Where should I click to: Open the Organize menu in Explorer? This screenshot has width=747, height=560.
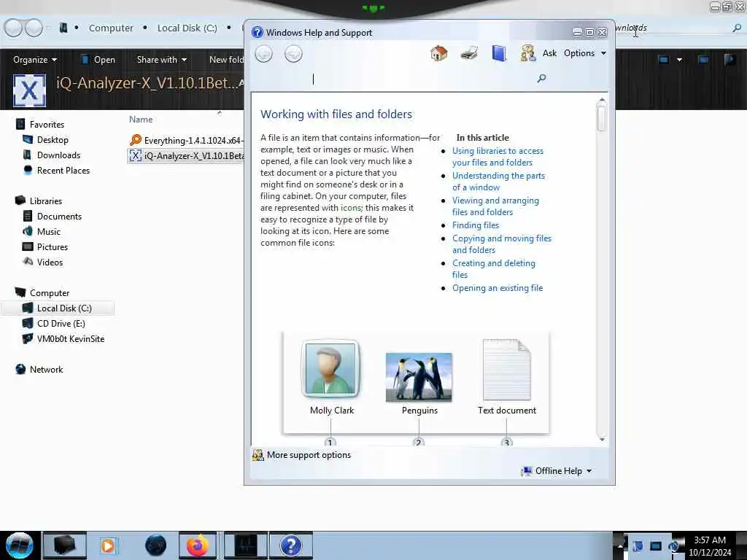pyautogui.click(x=35, y=60)
